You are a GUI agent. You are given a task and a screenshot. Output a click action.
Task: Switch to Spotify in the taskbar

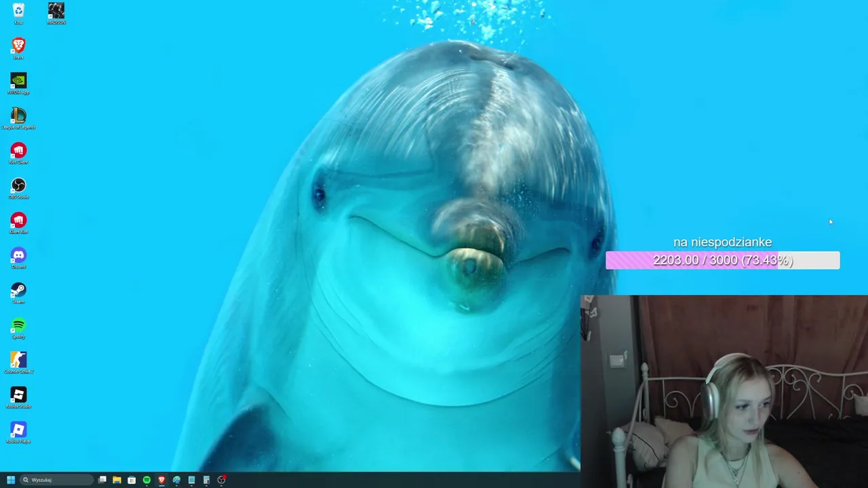click(x=146, y=480)
